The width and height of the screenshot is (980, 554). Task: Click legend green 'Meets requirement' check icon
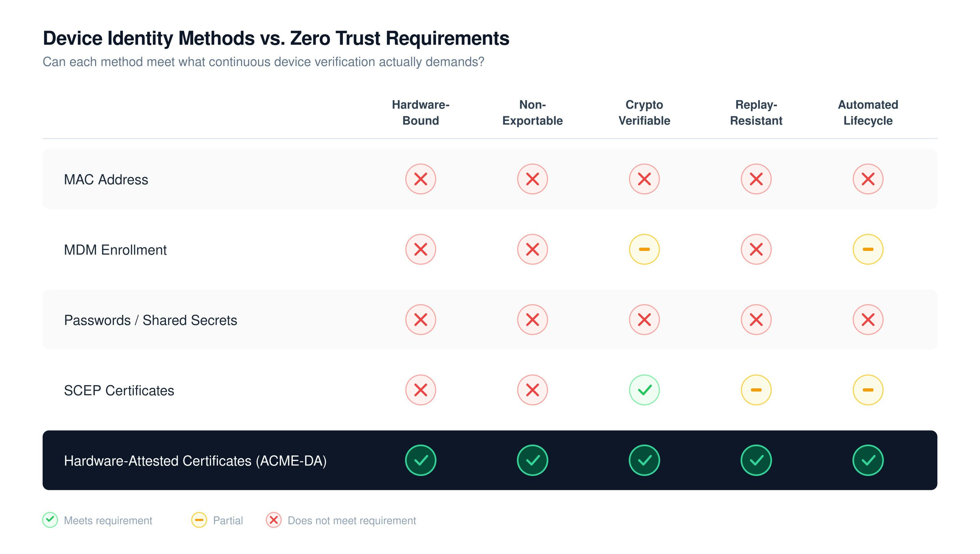50,520
